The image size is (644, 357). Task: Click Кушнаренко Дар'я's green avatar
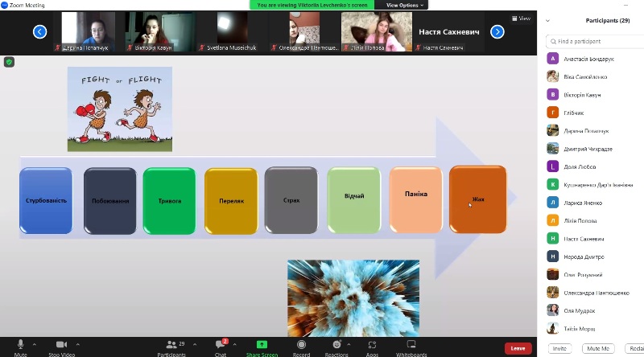coord(553,185)
